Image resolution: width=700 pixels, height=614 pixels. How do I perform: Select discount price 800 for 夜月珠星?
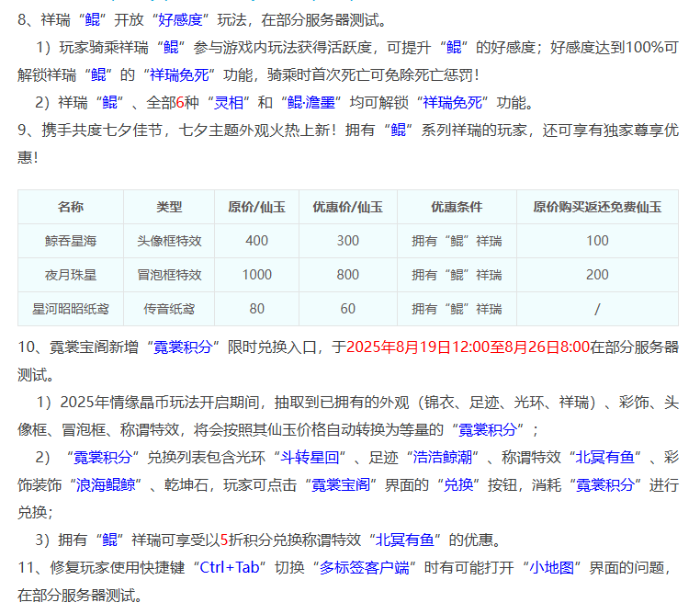tap(348, 275)
